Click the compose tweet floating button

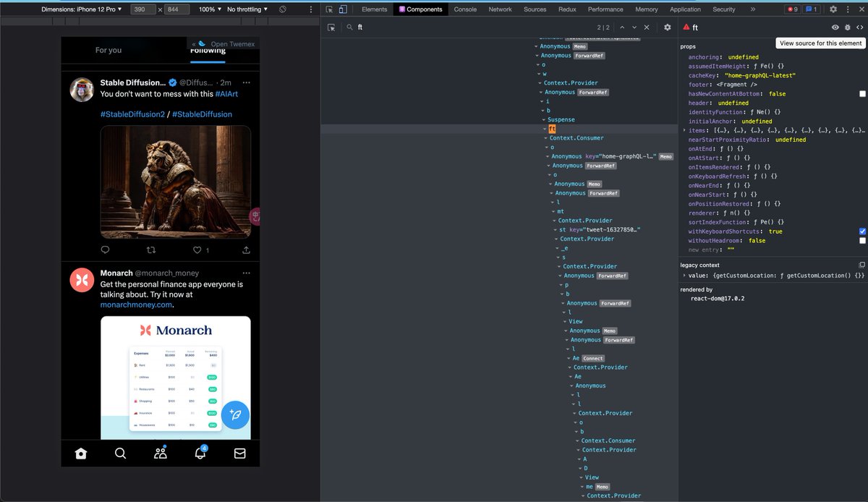pyautogui.click(x=235, y=415)
